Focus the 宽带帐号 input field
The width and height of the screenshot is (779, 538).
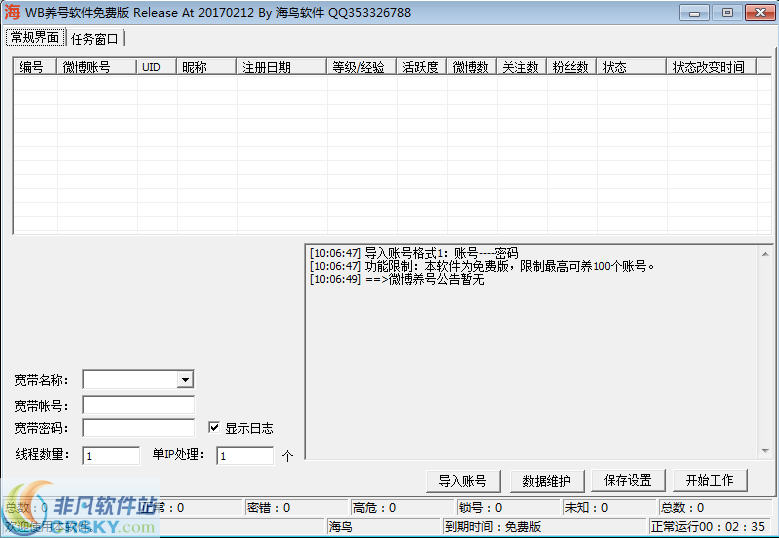(139, 405)
